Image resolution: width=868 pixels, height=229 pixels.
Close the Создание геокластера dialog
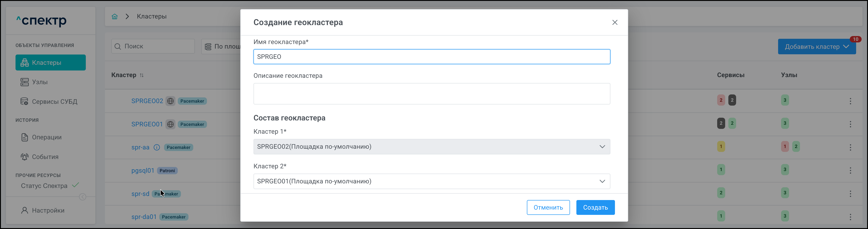coord(615,23)
